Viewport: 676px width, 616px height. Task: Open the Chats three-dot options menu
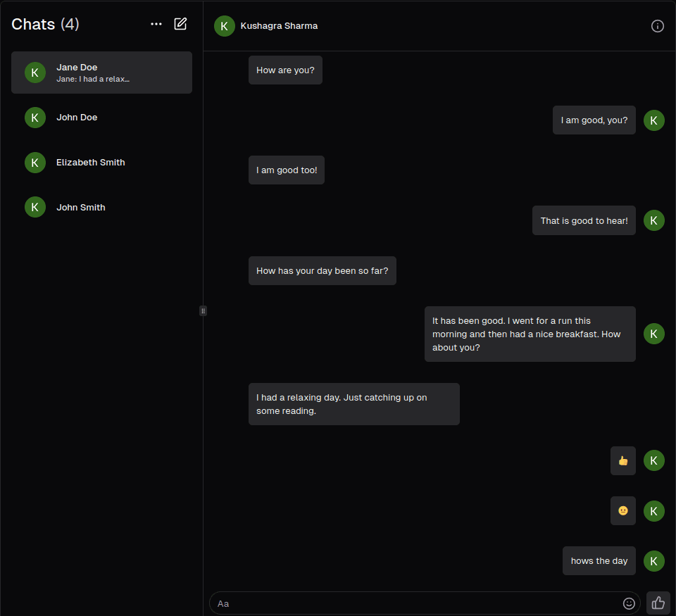click(x=156, y=23)
